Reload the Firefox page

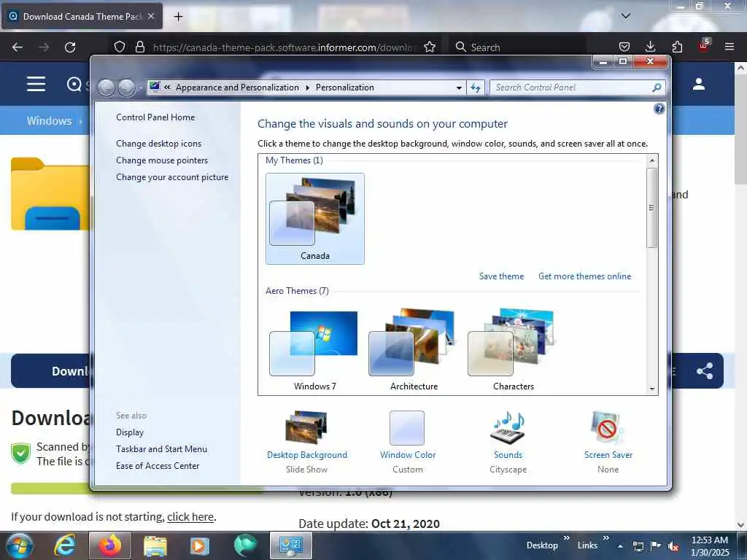70,47
